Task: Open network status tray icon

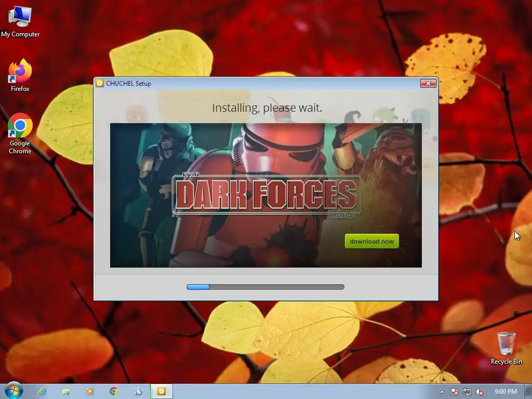Action: click(x=467, y=392)
